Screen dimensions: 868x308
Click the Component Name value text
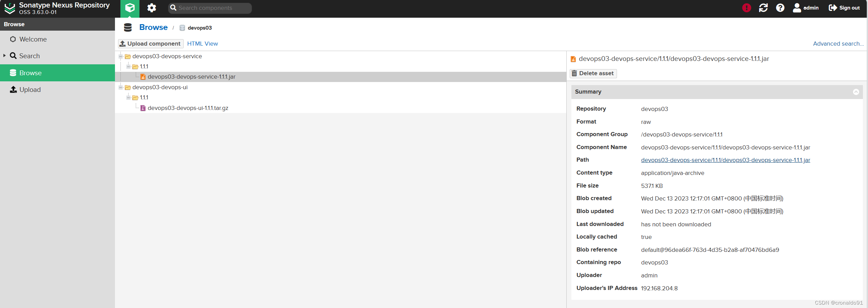pos(725,147)
